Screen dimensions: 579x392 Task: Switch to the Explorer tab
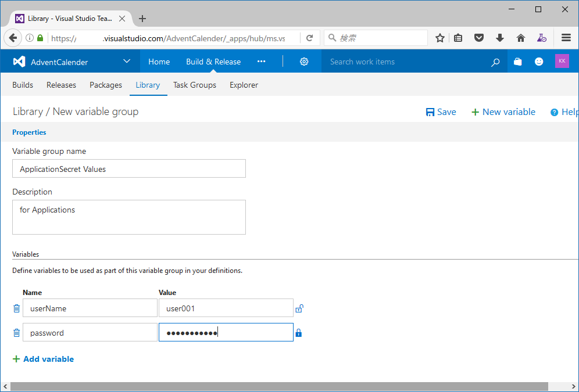[244, 85]
